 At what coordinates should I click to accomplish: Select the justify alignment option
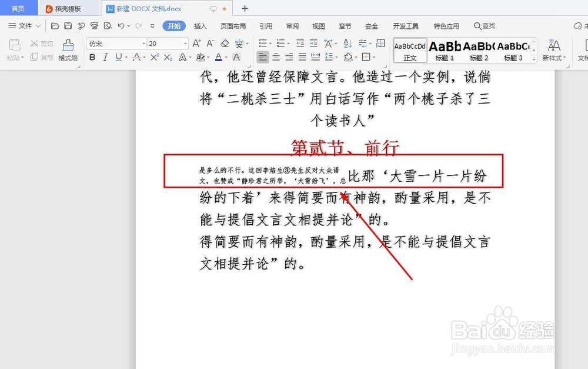click(302, 57)
